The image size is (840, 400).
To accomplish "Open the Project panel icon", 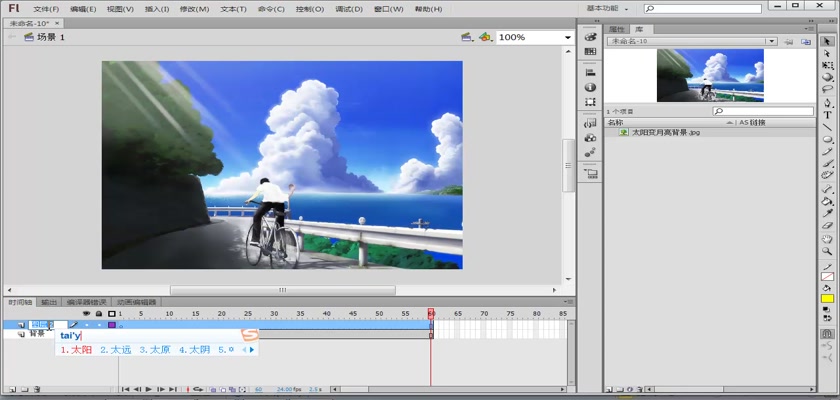I will coord(590,173).
